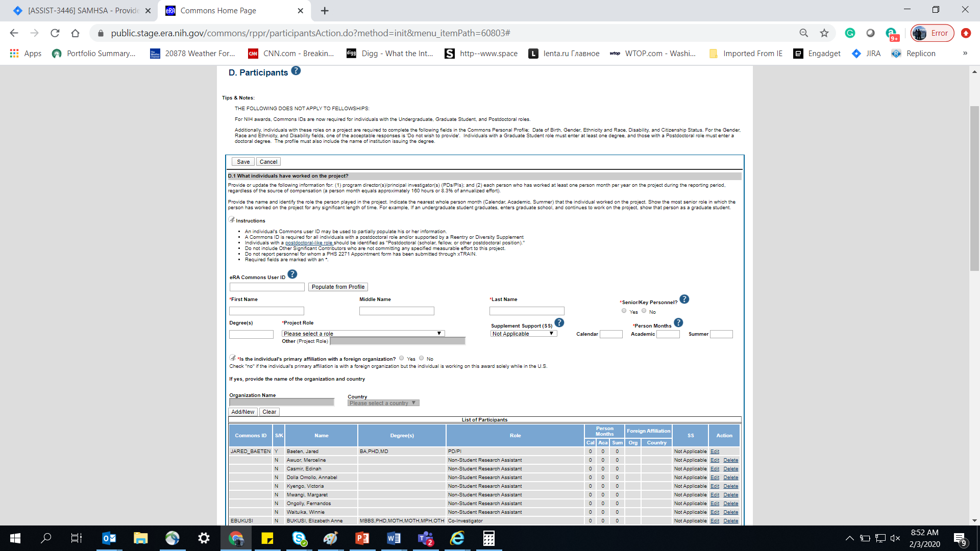
Task: Click the vertical page scrollbar
Action: click(x=974, y=189)
